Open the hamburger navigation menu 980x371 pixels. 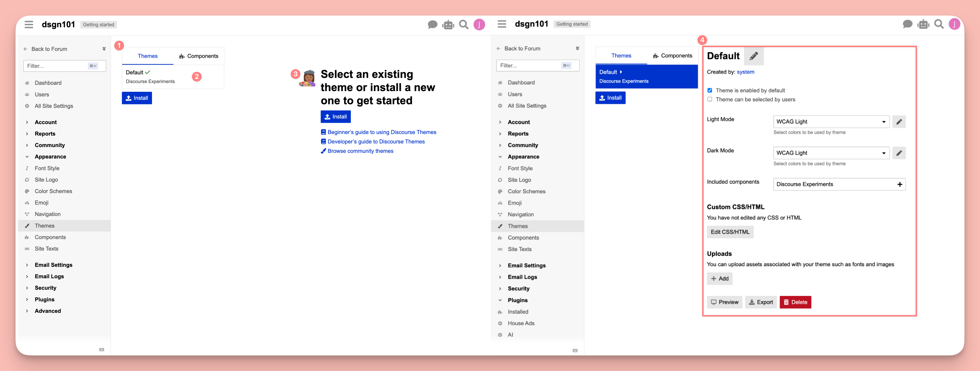tap(29, 24)
